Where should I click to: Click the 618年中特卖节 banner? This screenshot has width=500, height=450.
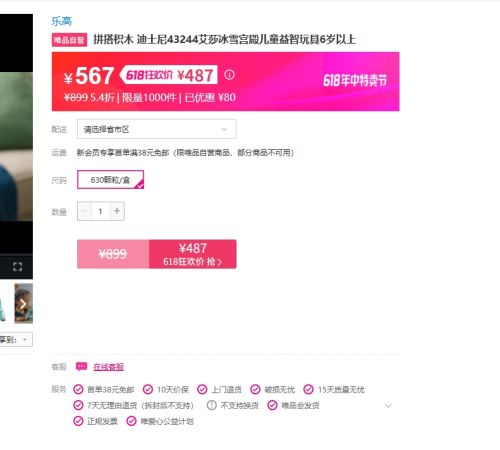[355, 80]
